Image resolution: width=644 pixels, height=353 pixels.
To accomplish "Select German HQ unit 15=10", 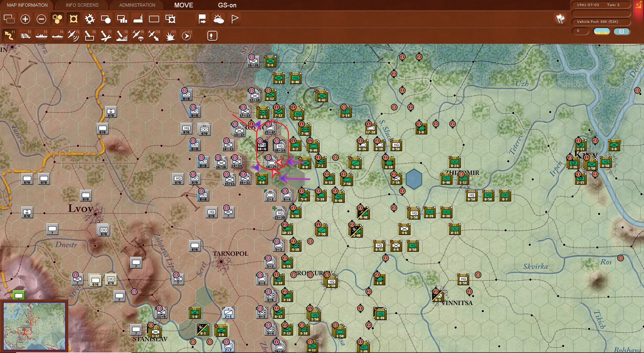I will 280,213.
